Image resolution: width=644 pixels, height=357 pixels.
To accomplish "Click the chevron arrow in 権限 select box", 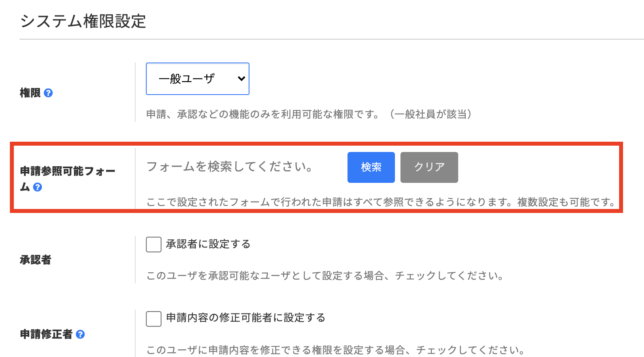I will pyautogui.click(x=241, y=79).
